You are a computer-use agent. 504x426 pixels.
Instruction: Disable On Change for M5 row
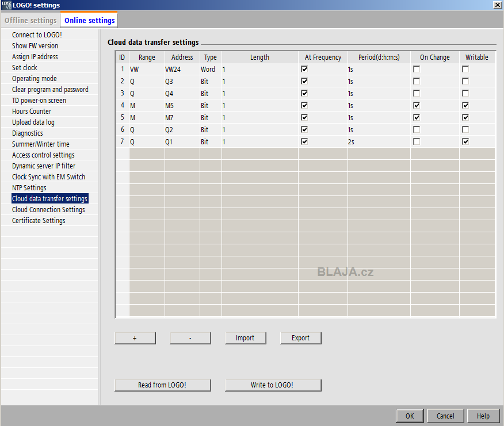417,105
